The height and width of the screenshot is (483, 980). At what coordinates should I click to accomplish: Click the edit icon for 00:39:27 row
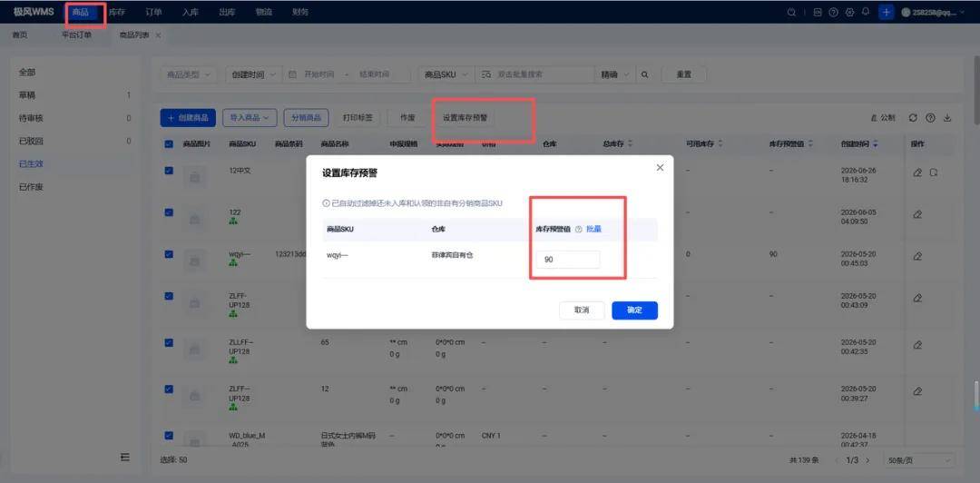(x=917, y=391)
